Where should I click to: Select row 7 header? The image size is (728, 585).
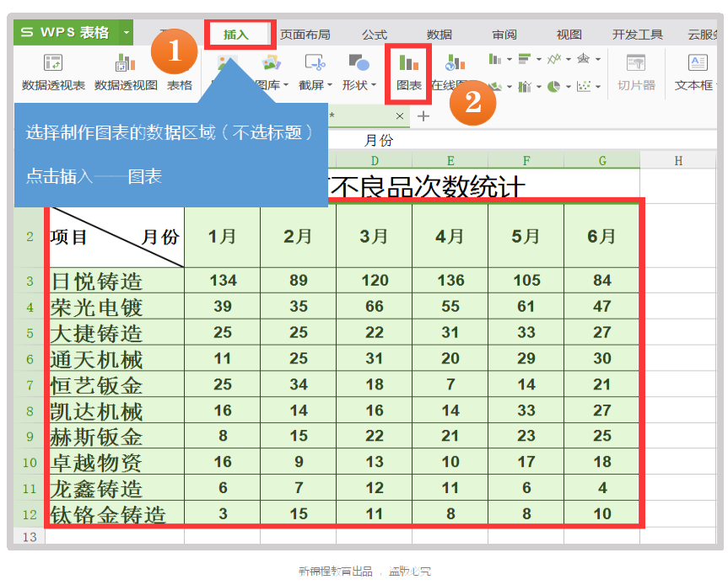click(30, 384)
